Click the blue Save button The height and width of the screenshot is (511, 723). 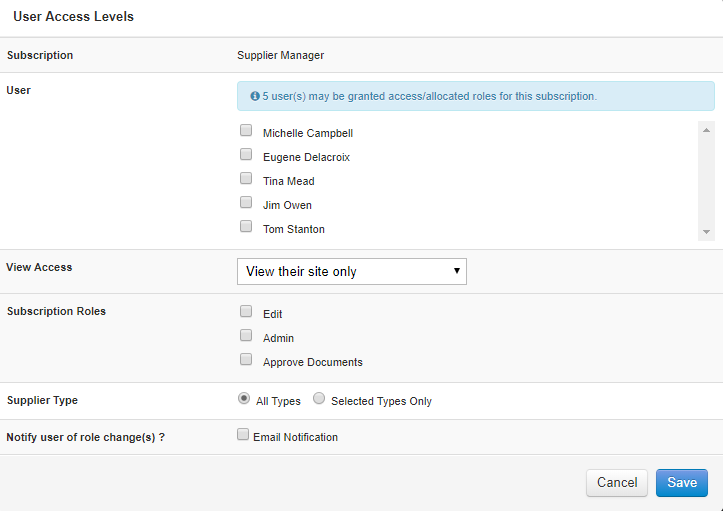681,483
